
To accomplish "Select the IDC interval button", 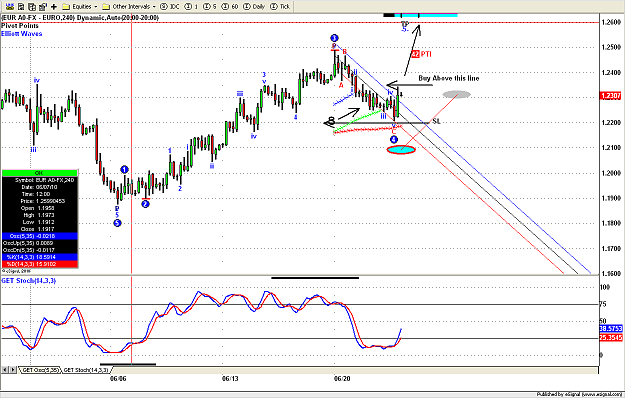I will pos(170,6).
